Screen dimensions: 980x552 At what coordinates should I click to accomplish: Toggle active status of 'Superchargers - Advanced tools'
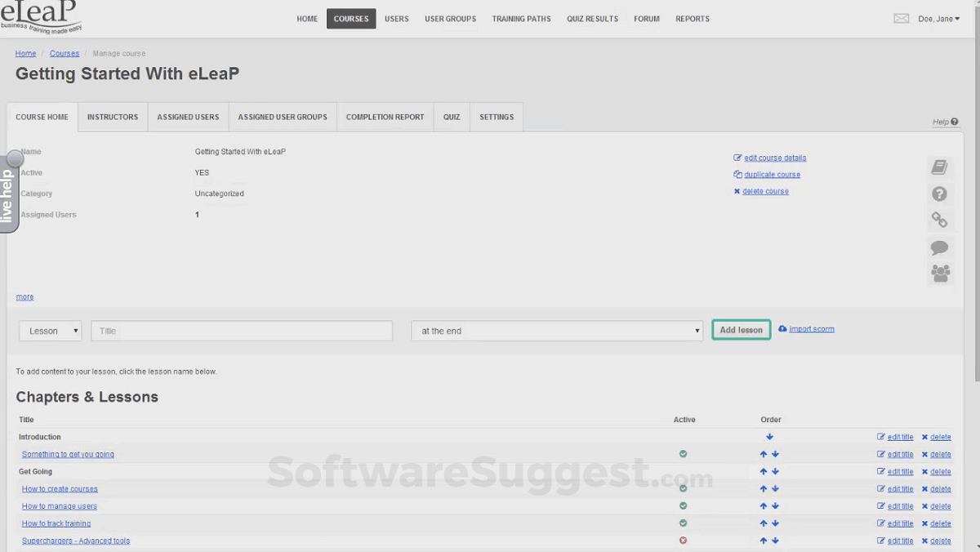pos(683,540)
